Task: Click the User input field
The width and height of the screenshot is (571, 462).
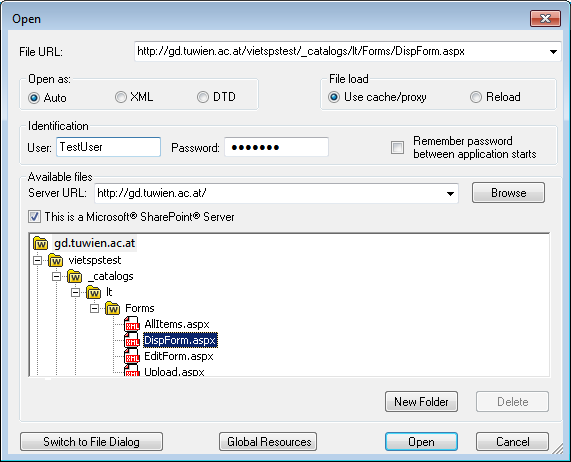Action: (x=109, y=147)
